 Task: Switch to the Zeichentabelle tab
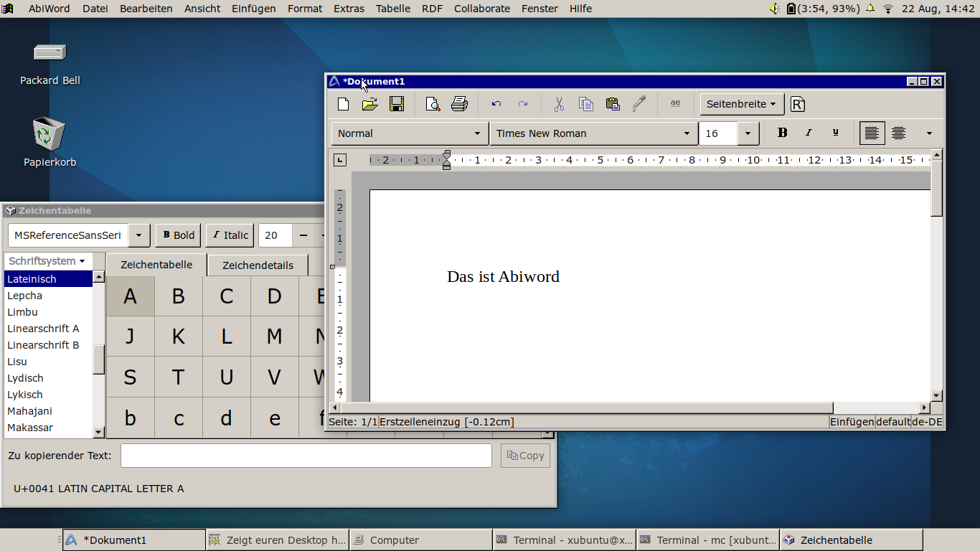tap(156, 265)
